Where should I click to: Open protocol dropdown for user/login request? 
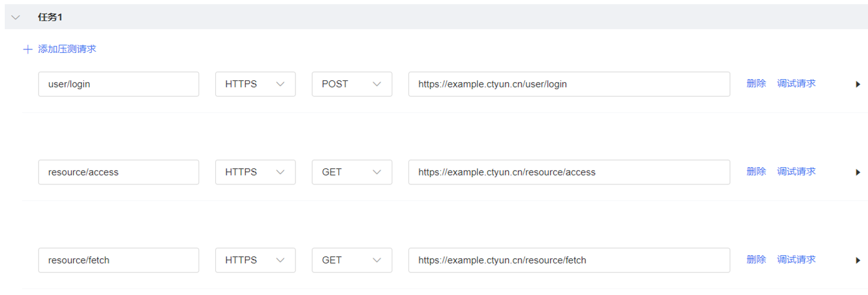pos(255,84)
